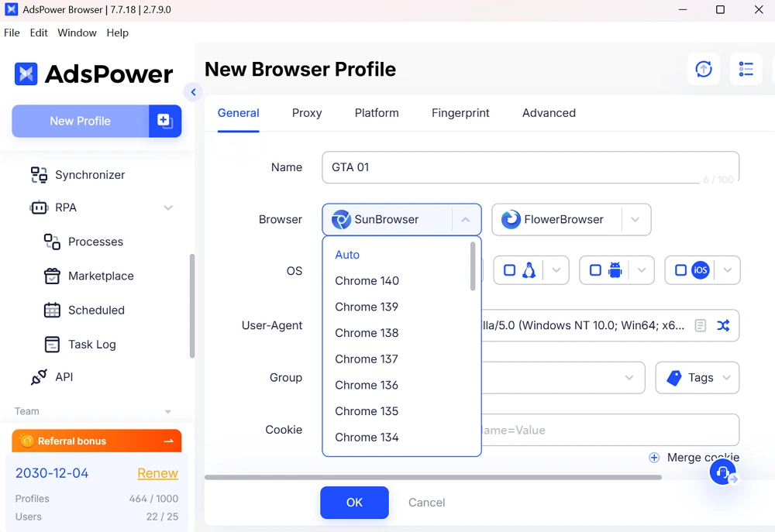The image size is (775, 532).
Task: Open the API section in sidebar
Action: 64,377
